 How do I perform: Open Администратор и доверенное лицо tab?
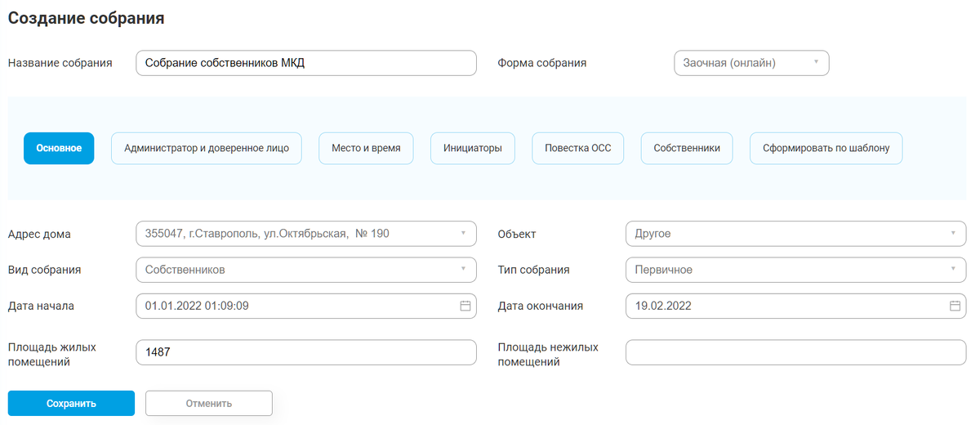click(207, 149)
